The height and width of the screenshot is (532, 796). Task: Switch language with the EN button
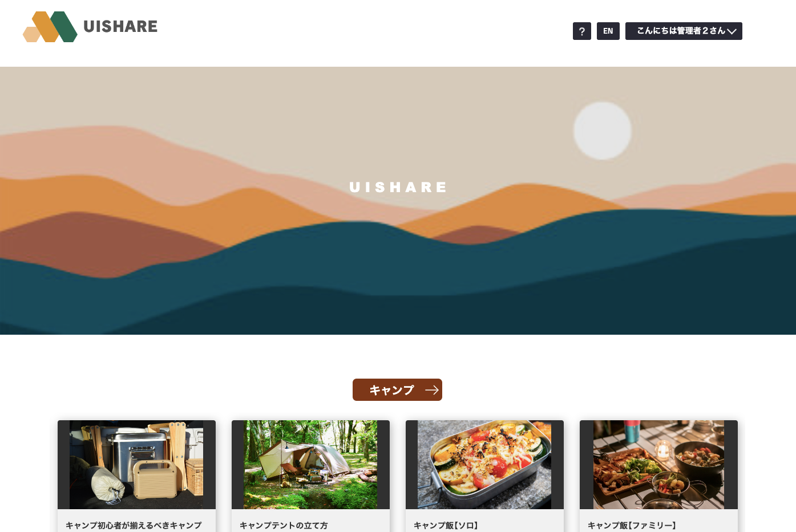pos(608,31)
